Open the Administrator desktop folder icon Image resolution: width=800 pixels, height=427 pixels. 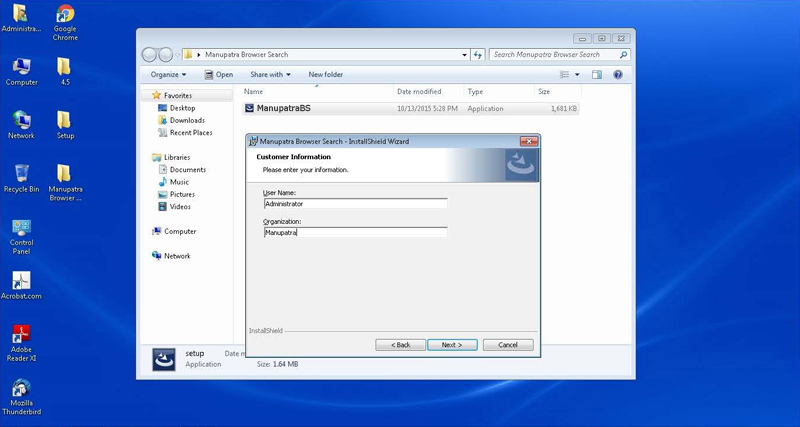[x=21, y=18]
